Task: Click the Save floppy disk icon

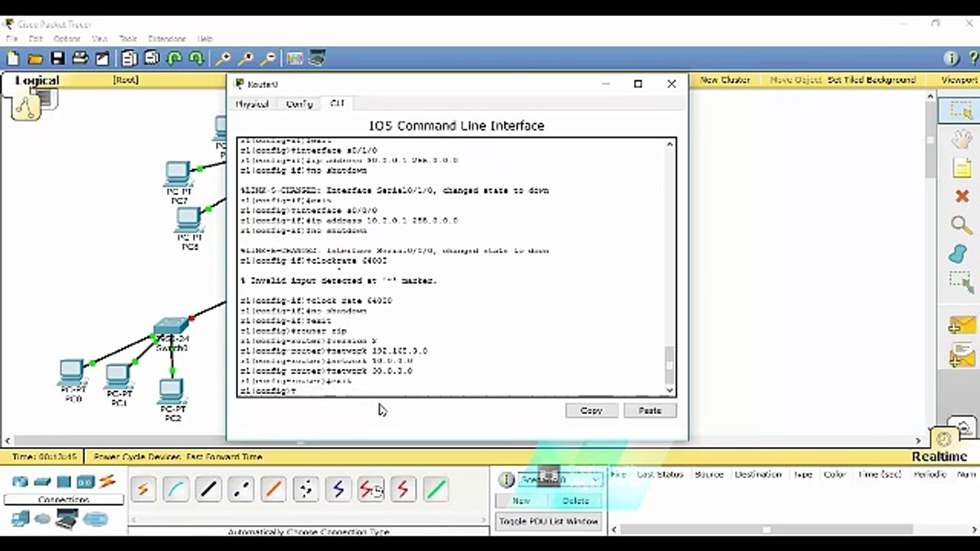Action: point(57,58)
